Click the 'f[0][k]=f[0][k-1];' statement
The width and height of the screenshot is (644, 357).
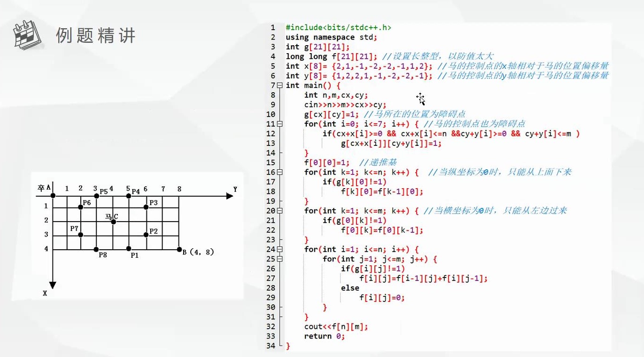[x=382, y=230]
